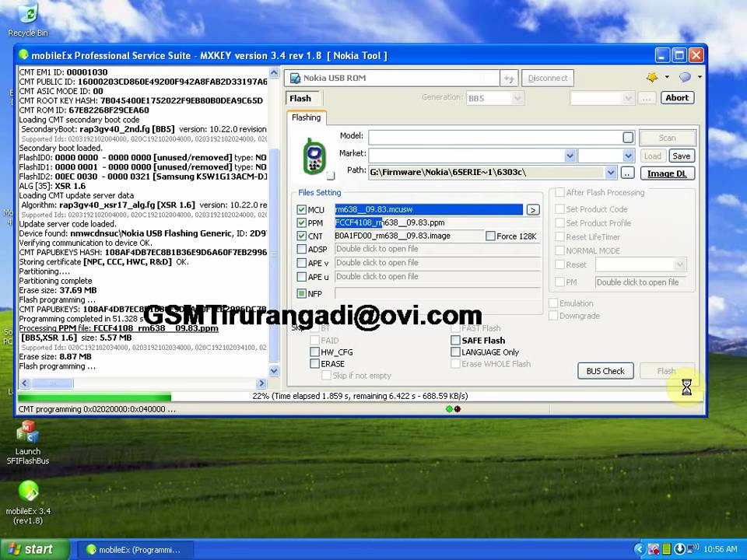Click the ellipsis button next to Abort
This screenshot has width=747, height=560.
(x=646, y=98)
